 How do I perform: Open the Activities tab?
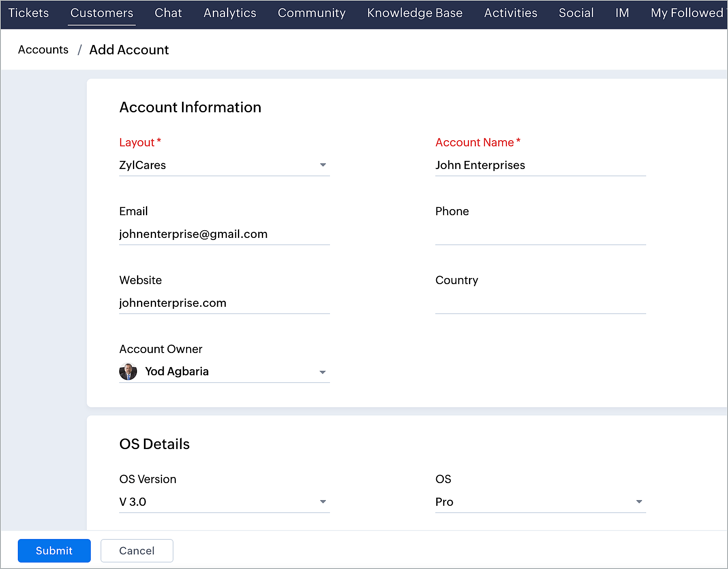point(510,13)
